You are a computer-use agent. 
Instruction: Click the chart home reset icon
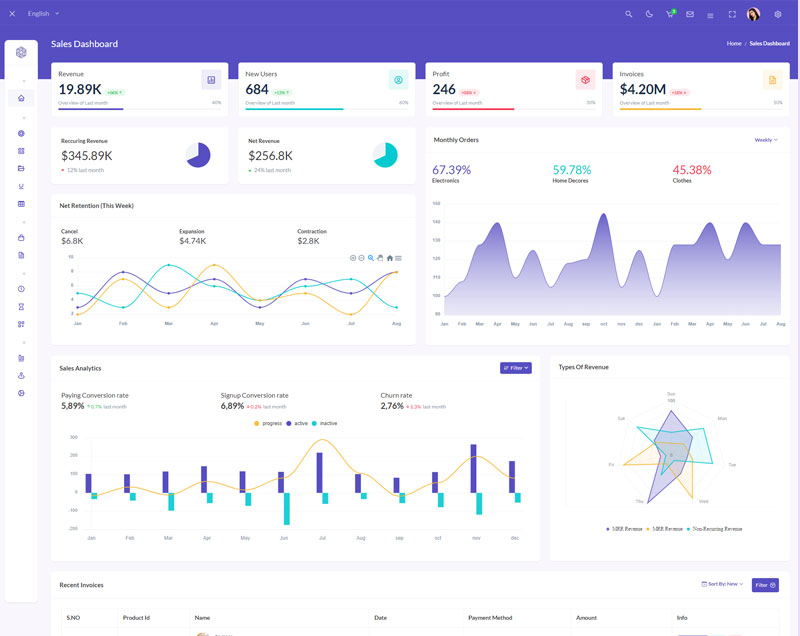pyautogui.click(x=390, y=258)
